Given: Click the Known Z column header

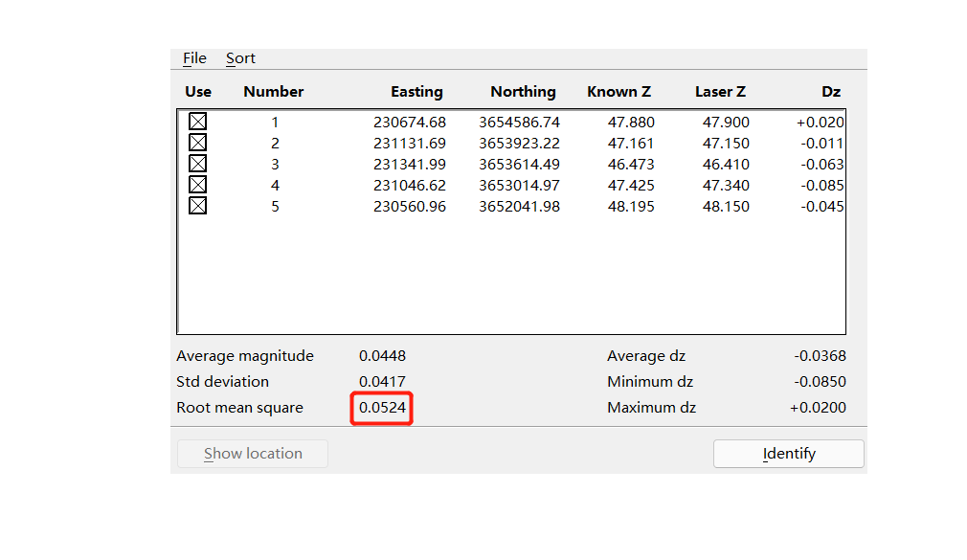Looking at the screenshot, I should pyautogui.click(x=618, y=92).
